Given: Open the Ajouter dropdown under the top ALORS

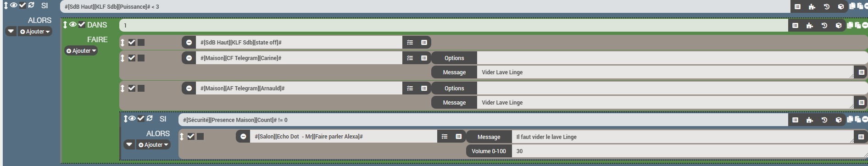Looking at the screenshot, I should point(35,32).
